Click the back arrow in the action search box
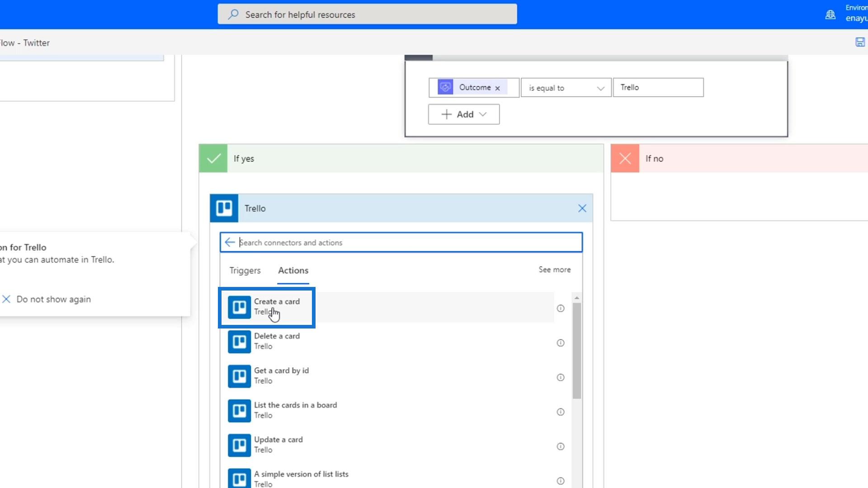Screen dimensions: 868x488 (230, 242)
